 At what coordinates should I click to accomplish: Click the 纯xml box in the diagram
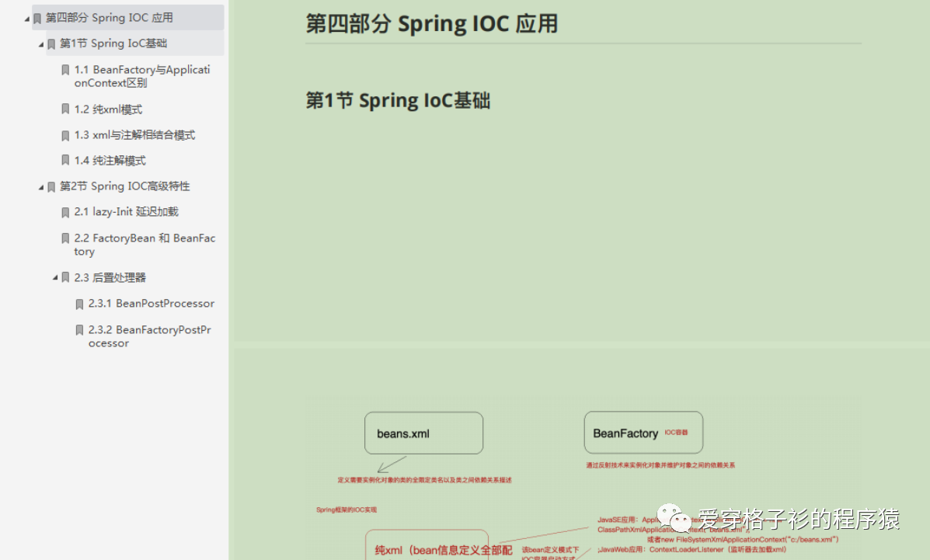point(427,545)
